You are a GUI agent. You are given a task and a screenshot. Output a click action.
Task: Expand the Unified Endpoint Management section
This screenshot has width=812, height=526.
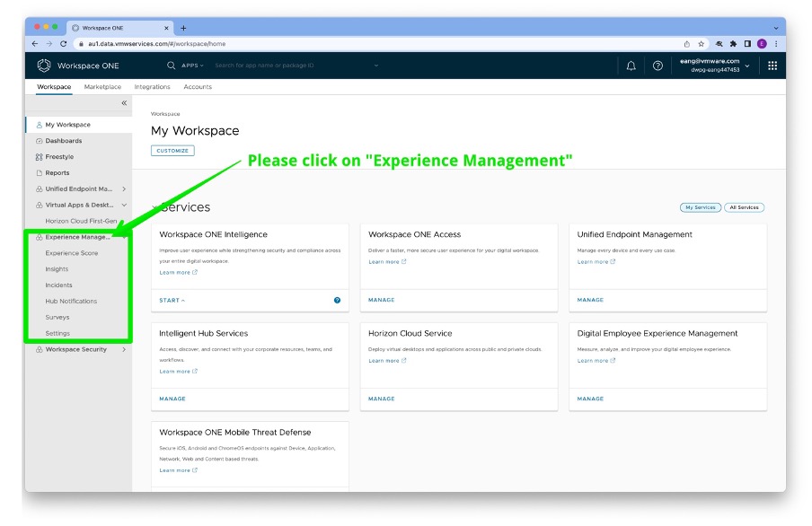124,189
